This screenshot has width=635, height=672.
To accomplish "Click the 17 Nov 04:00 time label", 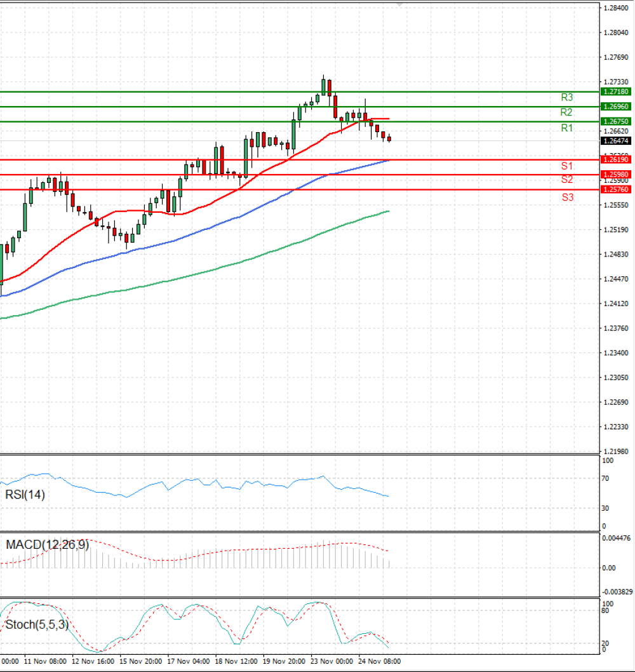I will pos(189,661).
